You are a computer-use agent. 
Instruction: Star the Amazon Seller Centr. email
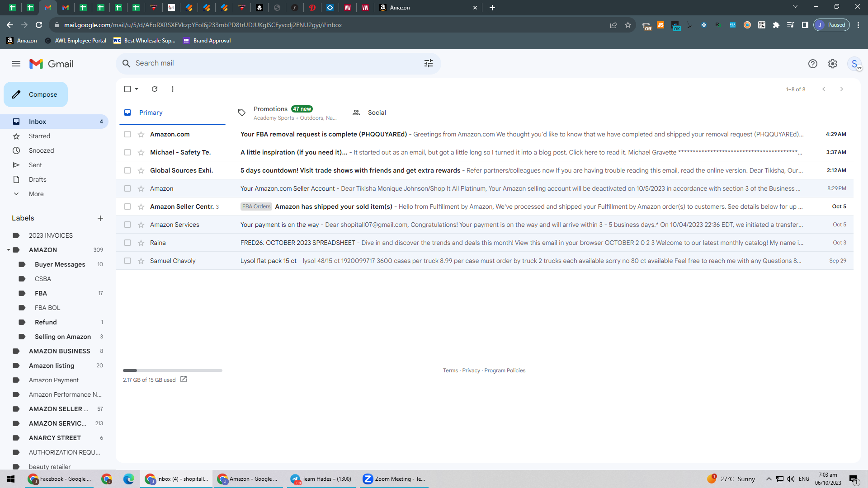[x=141, y=206]
